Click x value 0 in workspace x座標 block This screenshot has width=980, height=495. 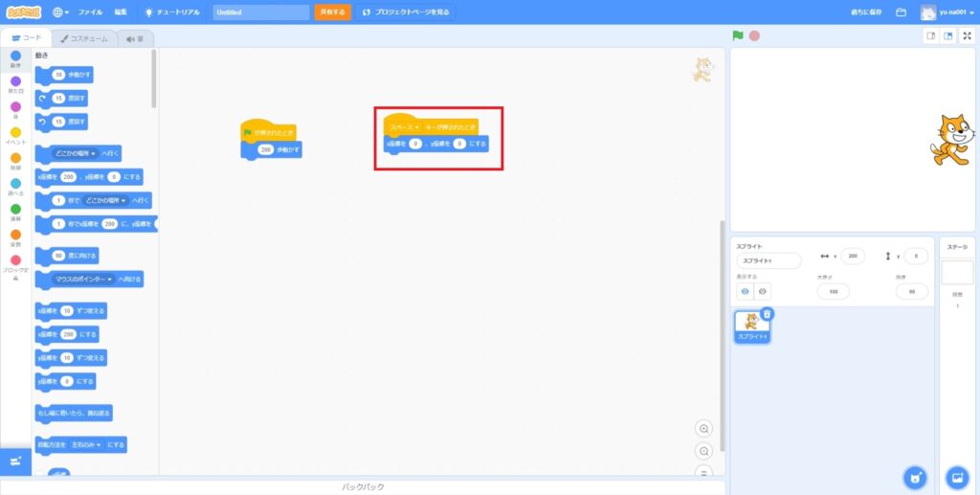415,145
